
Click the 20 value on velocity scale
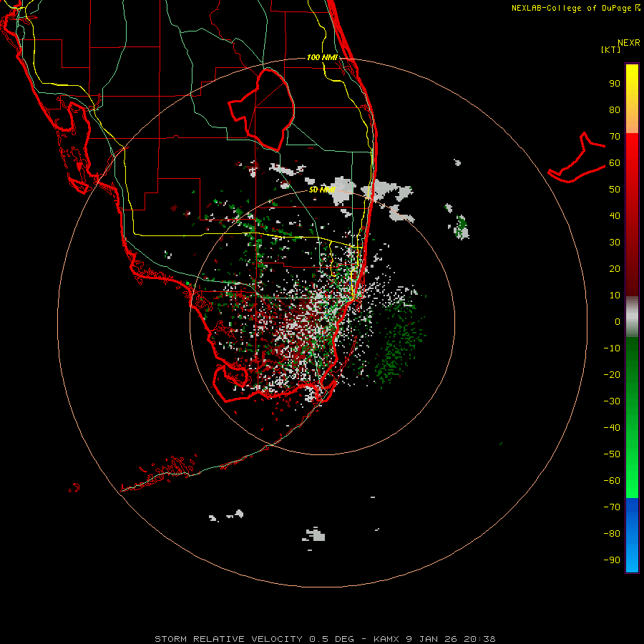pyautogui.click(x=615, y=268)
